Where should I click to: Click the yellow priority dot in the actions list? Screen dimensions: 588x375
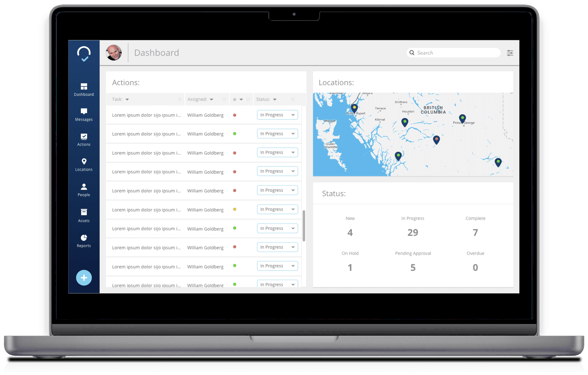point(234,209)
